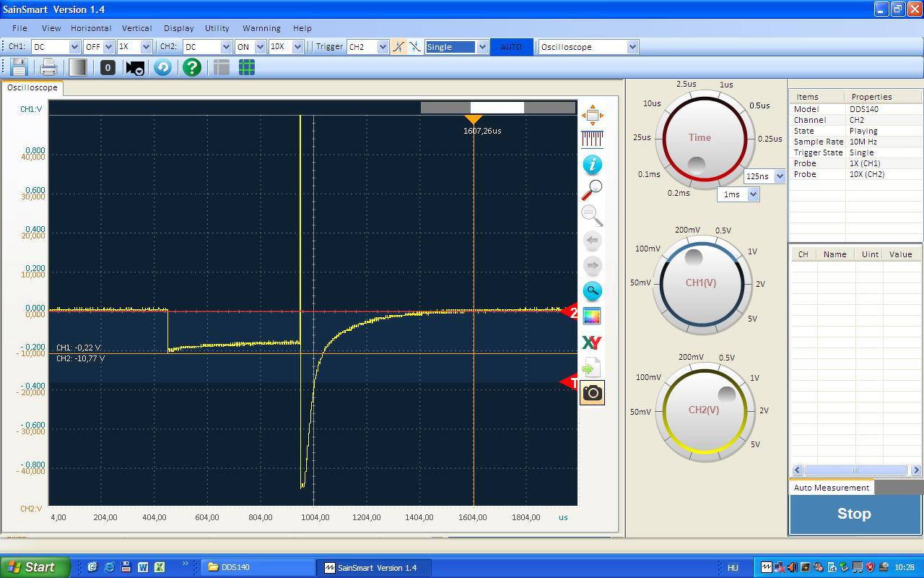
Task: Click the blue circular refresh icon
Action: tap(163, 67)
